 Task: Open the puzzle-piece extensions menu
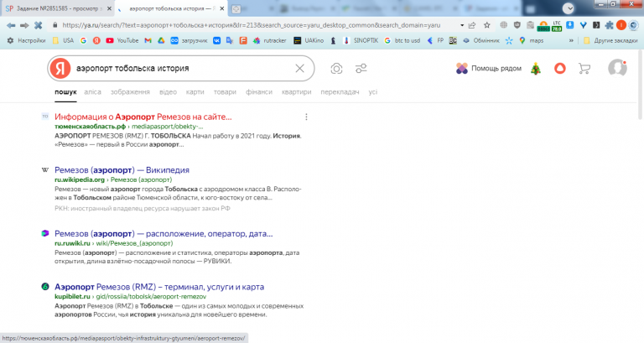[x=609, y=25]
